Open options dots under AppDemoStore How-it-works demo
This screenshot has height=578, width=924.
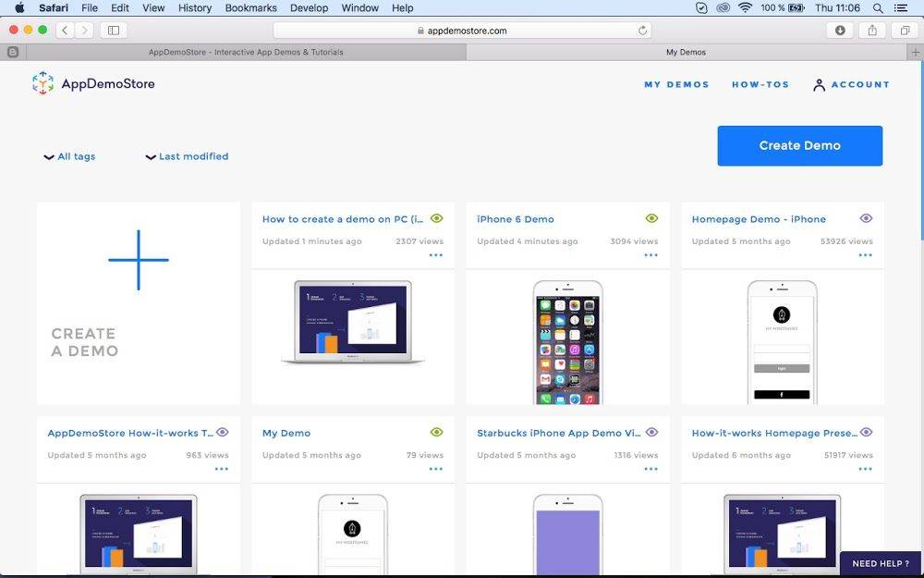221,469
